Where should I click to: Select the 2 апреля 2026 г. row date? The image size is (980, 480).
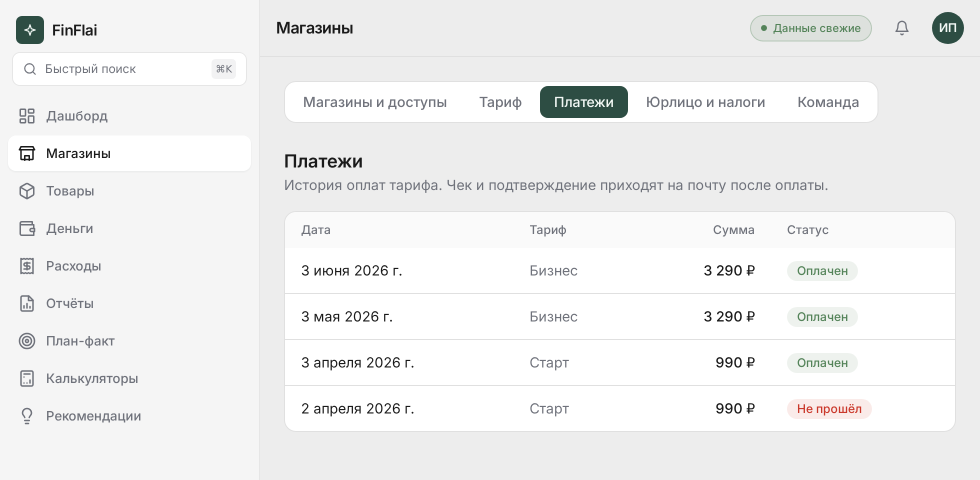coord(357,408)
